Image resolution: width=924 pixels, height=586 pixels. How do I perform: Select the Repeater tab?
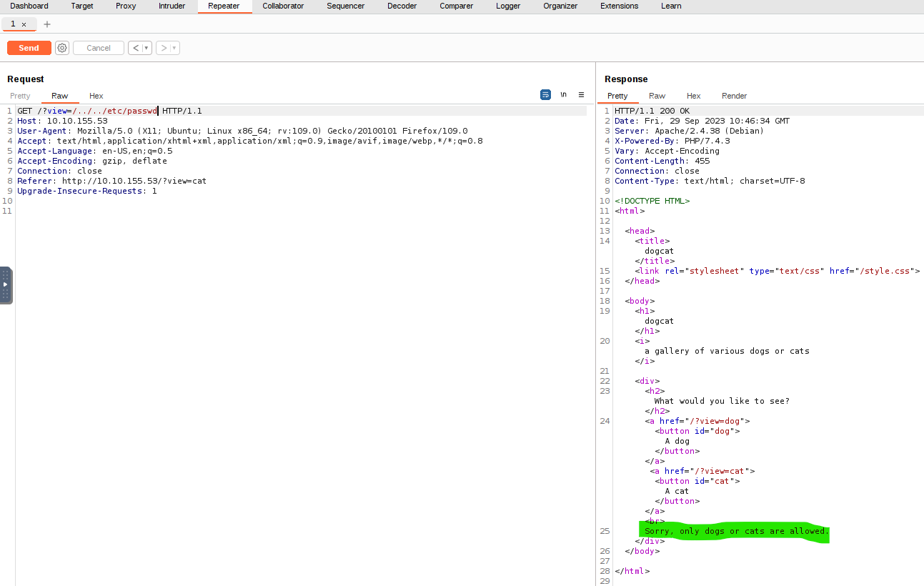point(224,6)
